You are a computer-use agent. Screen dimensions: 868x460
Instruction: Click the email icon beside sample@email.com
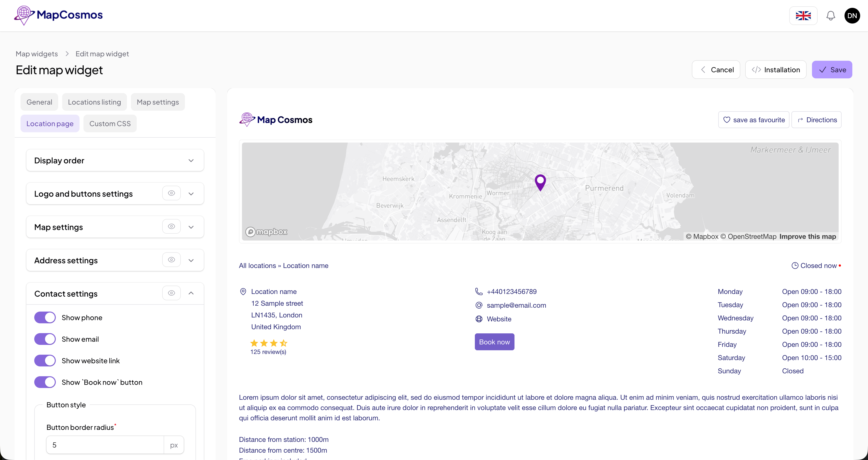click(x=479, y=305)
